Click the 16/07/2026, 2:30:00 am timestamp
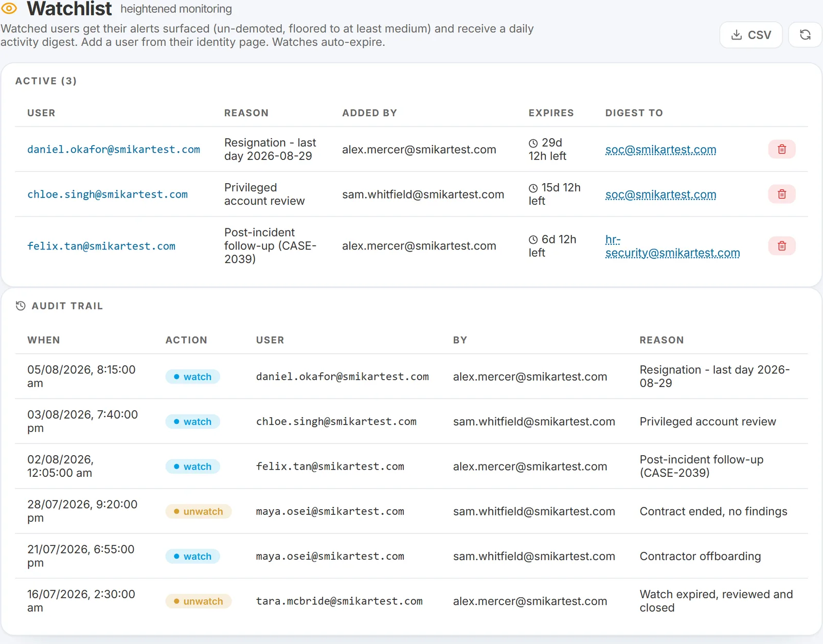This screenshot has width=823, height=644. pyautogui.click(x=81, y=601)
